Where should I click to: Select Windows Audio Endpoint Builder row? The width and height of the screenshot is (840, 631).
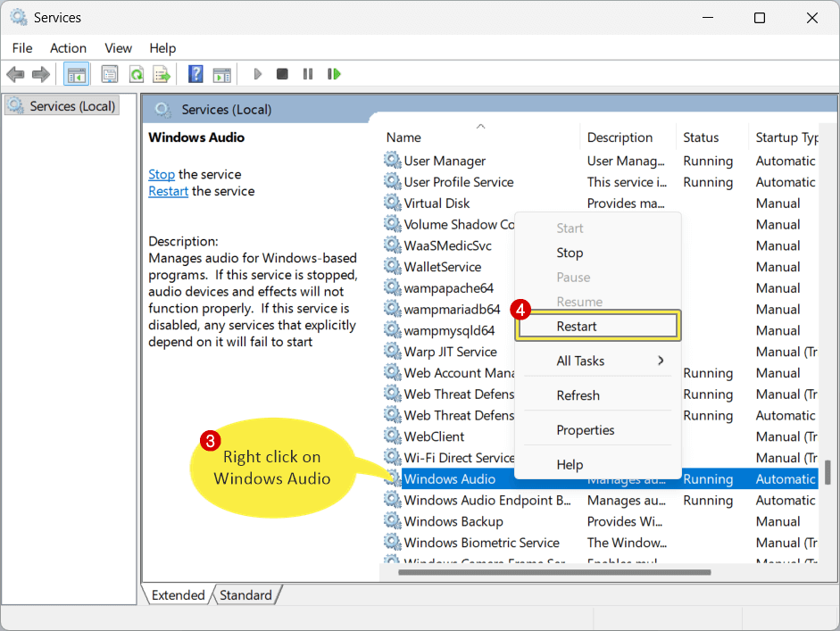click(x=600, y=500)
